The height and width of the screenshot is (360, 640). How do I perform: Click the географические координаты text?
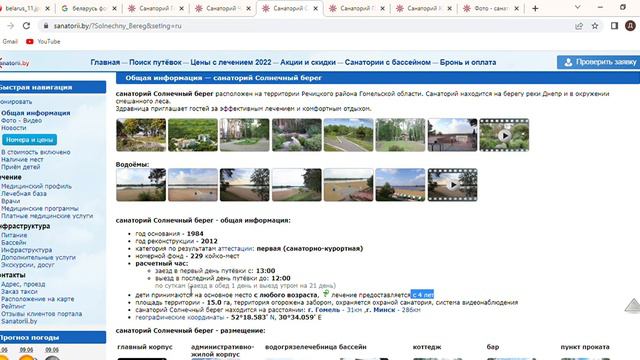tap(180, 317)
